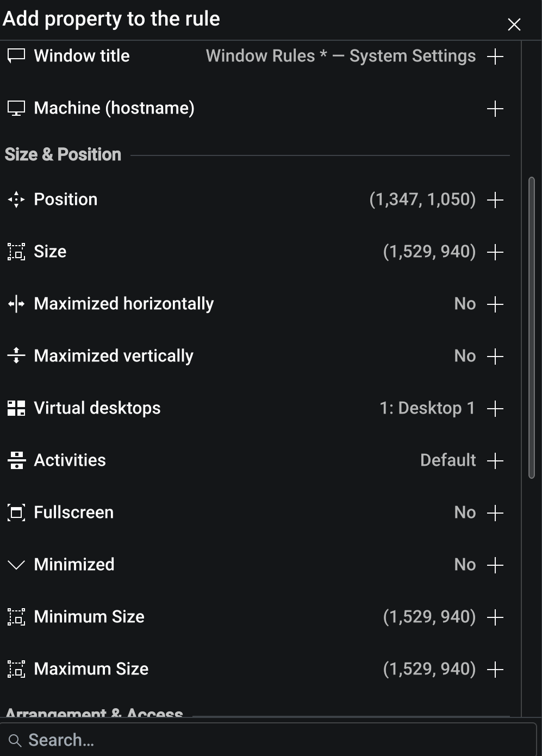
Task: Click the plus icon next to Position
Action: pos(495,200)
